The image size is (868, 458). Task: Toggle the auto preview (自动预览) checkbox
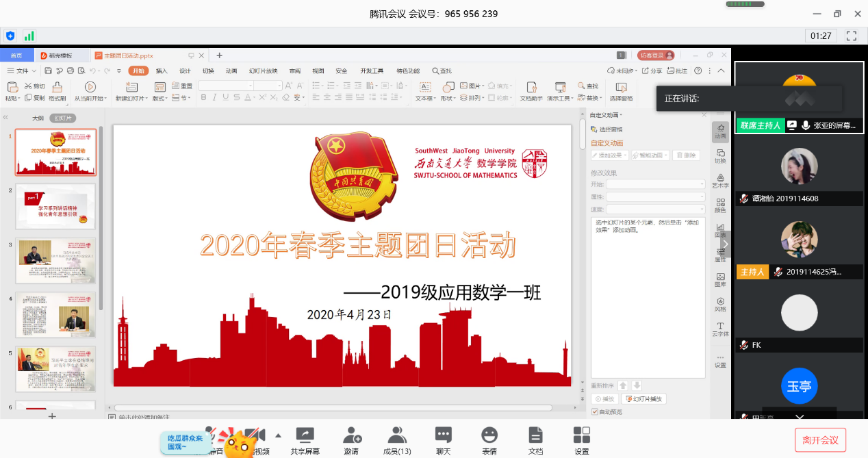click(594, 411)
